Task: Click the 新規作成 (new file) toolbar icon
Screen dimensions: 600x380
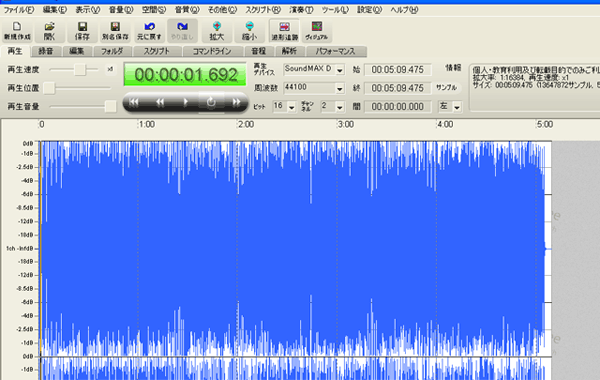Action: pos(17,31)
